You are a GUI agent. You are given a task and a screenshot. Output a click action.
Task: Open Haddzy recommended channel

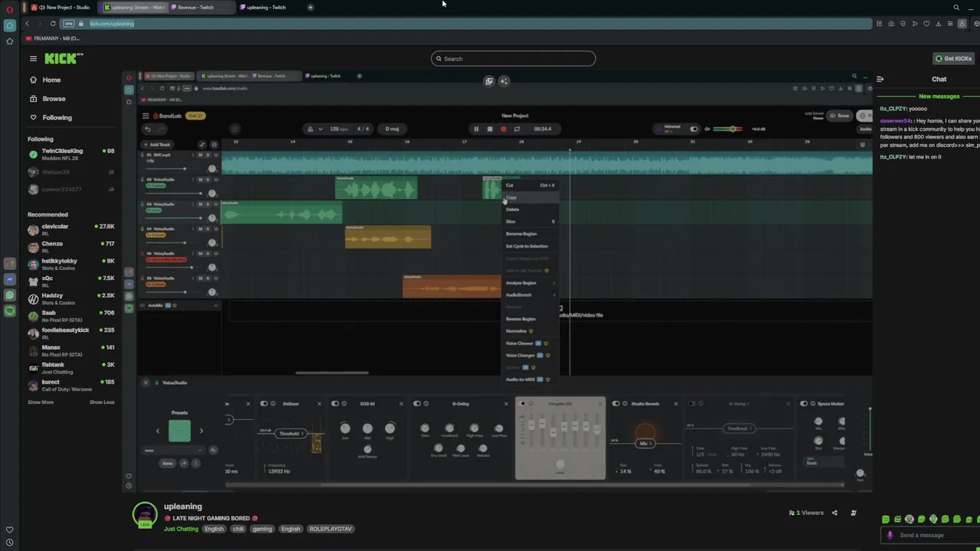(70, 298)
